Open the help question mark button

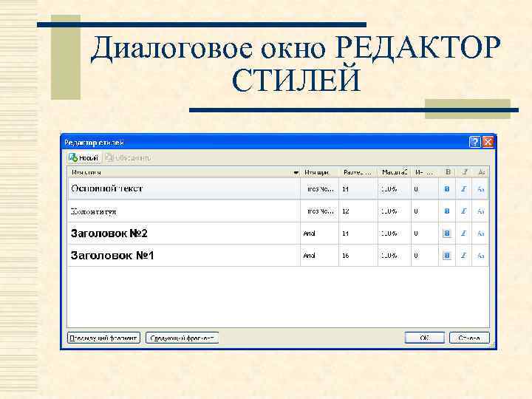(474, 142)
